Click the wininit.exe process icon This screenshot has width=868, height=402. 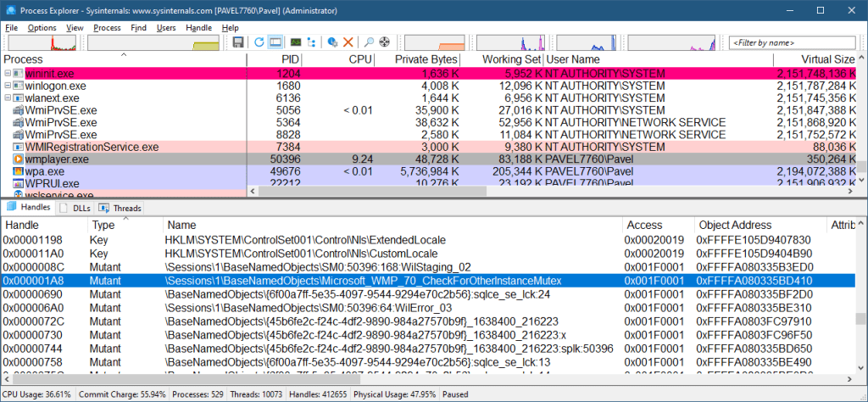click(18, 74)
